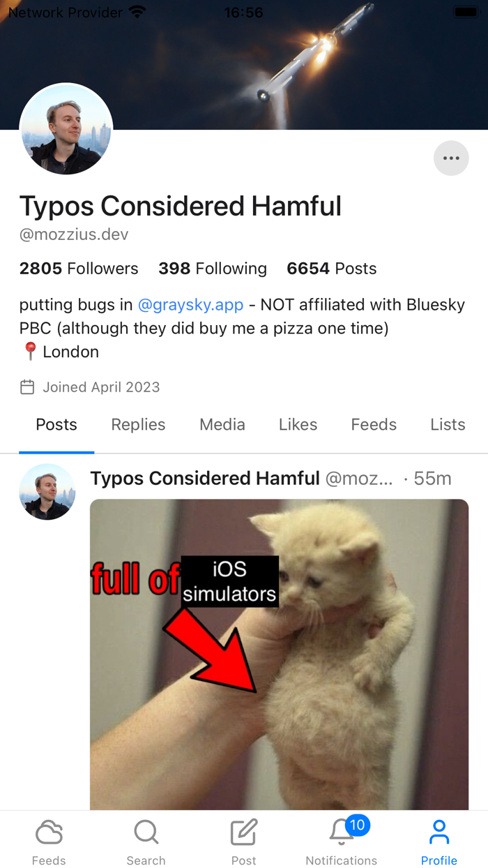View the 398 Following list

[213, 269]
